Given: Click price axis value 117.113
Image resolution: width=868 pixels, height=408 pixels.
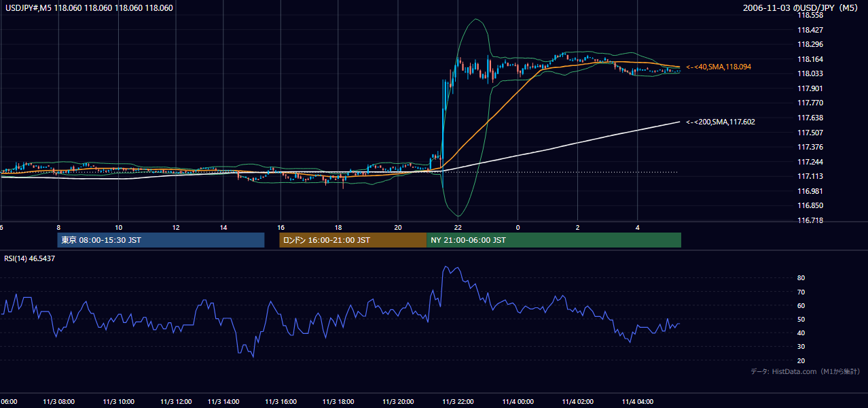Looking at the screenshot, I should (x=810, y=176).
